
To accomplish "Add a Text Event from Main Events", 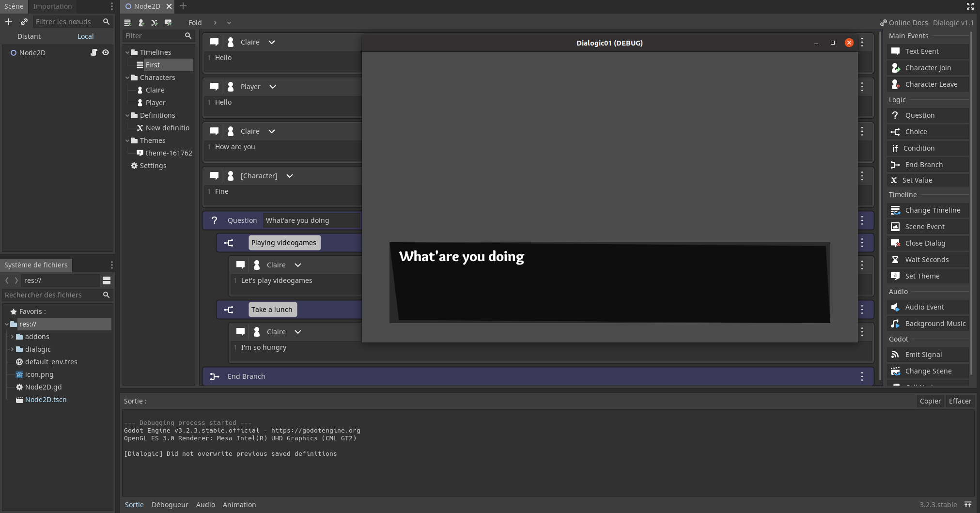I will click(927, 51).
